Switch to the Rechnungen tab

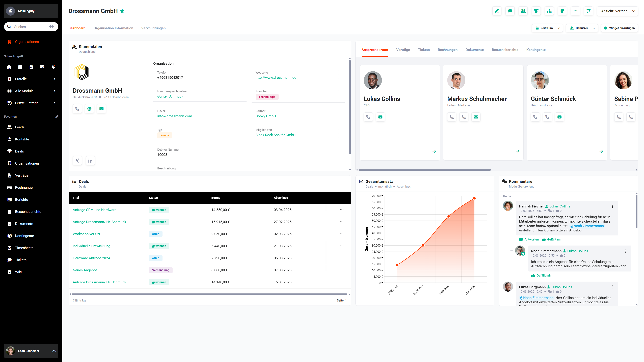point(447,50)
